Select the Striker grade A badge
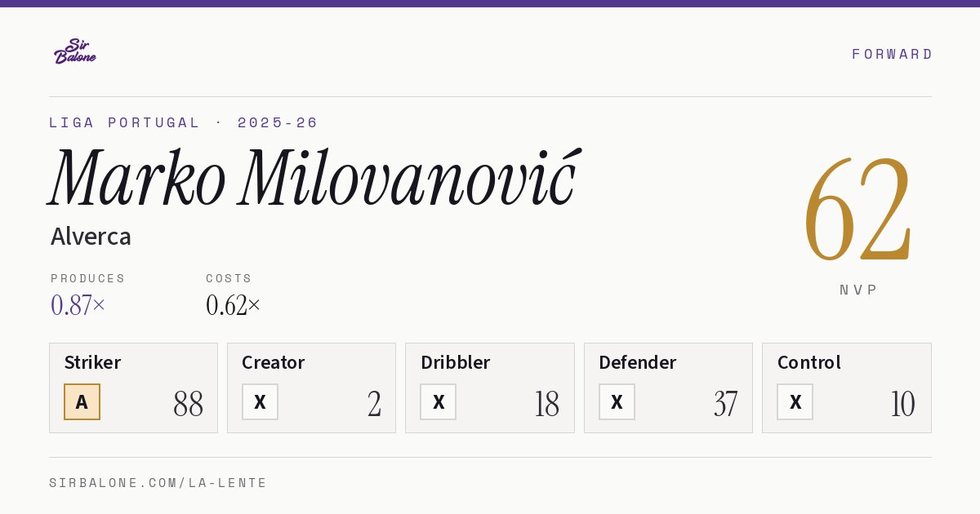Screen dimensions: 980x514 [82, 402]
